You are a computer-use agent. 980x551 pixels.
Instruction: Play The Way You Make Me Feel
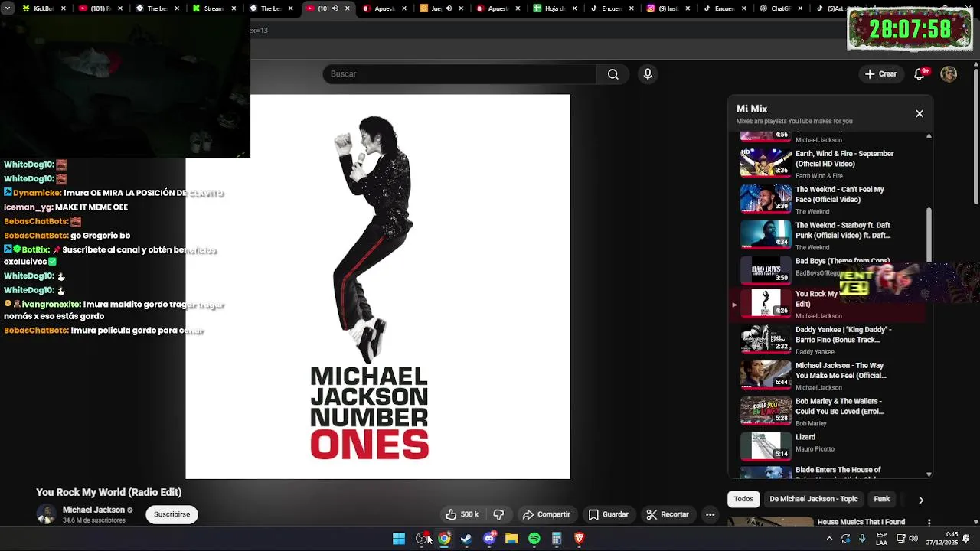coord(831,376)
